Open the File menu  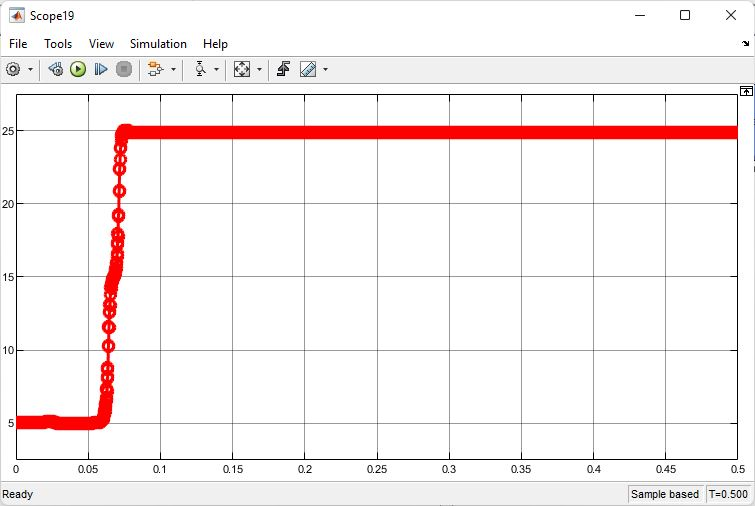click(x=18, y=44)
